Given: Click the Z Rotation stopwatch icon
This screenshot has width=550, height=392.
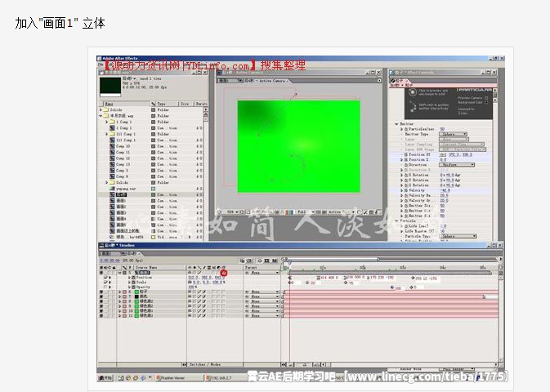Looking at the screenshot, I should coord(406,185).
